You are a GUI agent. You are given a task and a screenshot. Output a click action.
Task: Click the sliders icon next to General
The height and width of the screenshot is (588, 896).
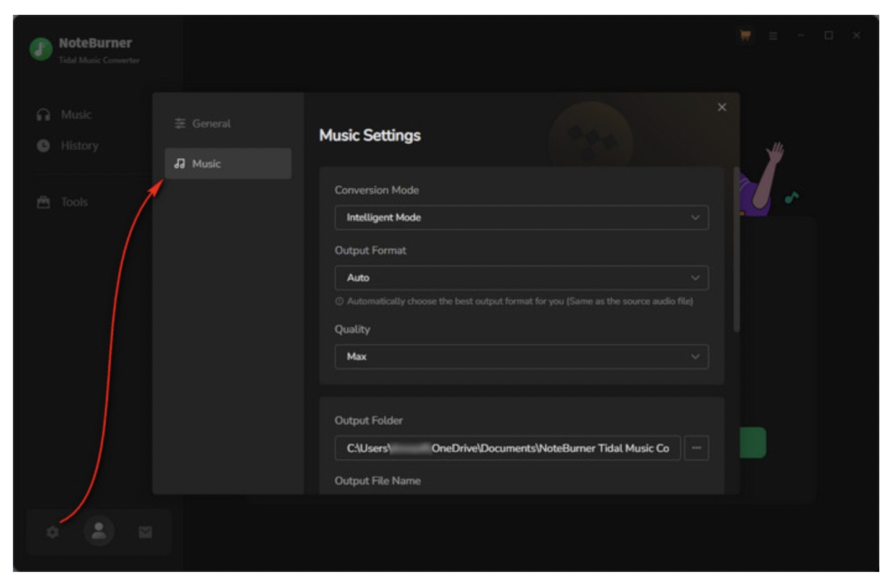pyautogui.click(x=180, y=124)
